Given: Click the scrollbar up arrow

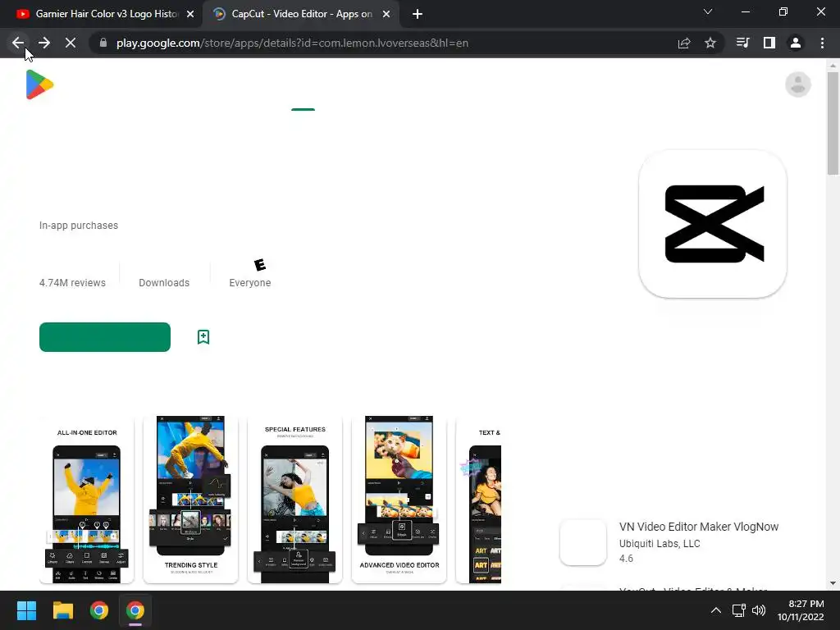Looking at the screenshot, I should (833, 66).
